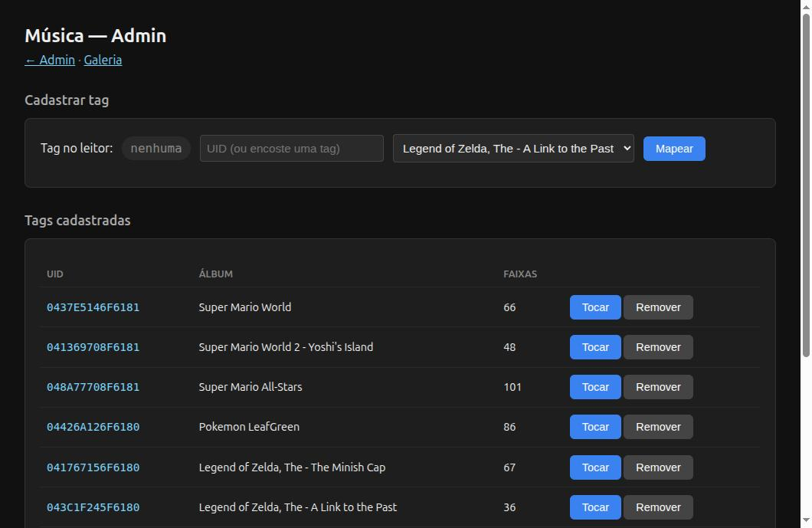
Task: Click the scrollbar down arrow
Action: [x=806, y=520]
